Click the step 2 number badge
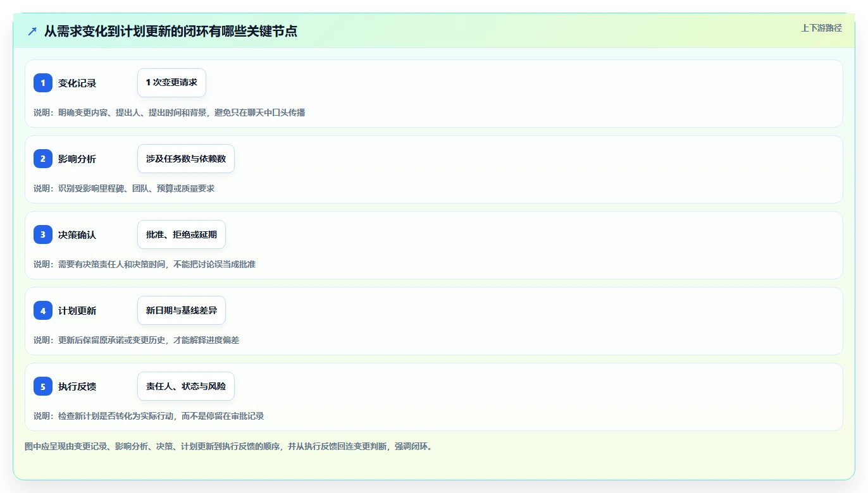This screenshot has width=868, height=493. pos(43,159)
